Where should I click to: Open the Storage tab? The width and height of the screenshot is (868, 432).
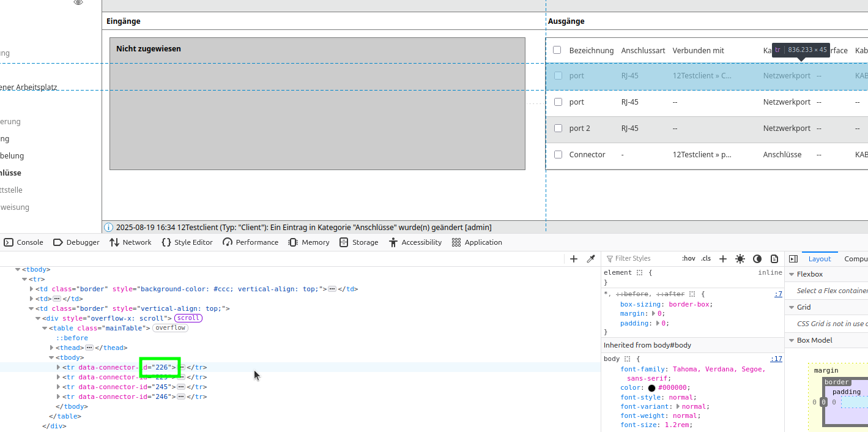359,242
